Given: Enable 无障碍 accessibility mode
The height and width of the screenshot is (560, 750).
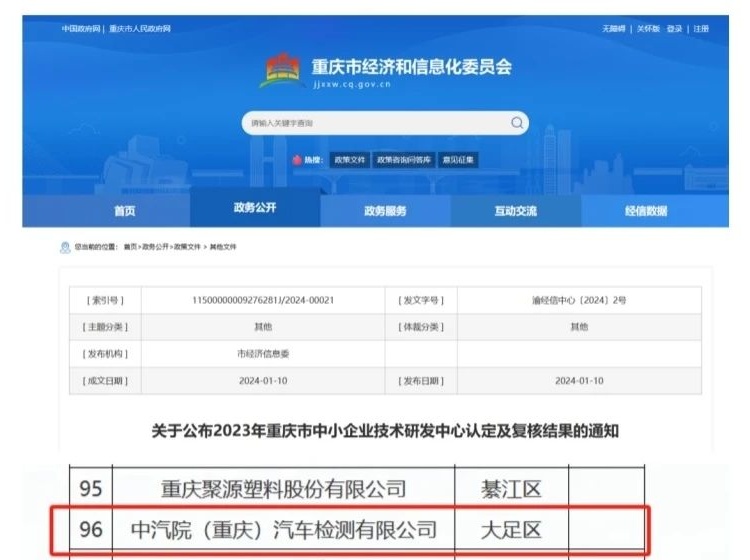Looking at the screenshot, I should [x=614, y=29].
